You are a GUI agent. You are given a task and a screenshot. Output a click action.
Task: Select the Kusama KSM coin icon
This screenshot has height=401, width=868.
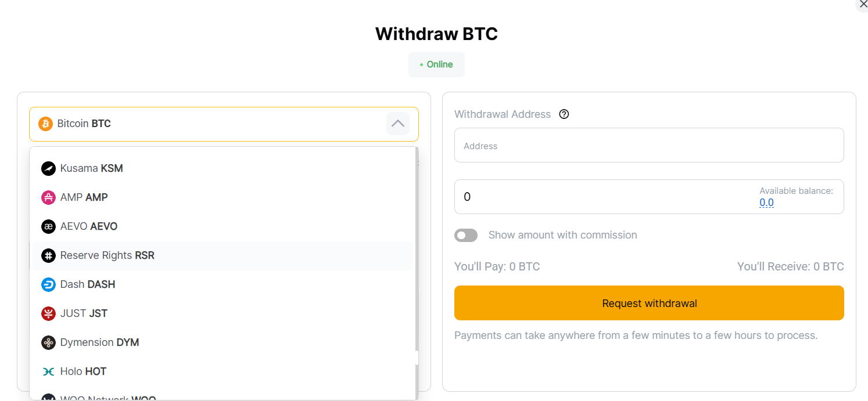tap(49, 168)
